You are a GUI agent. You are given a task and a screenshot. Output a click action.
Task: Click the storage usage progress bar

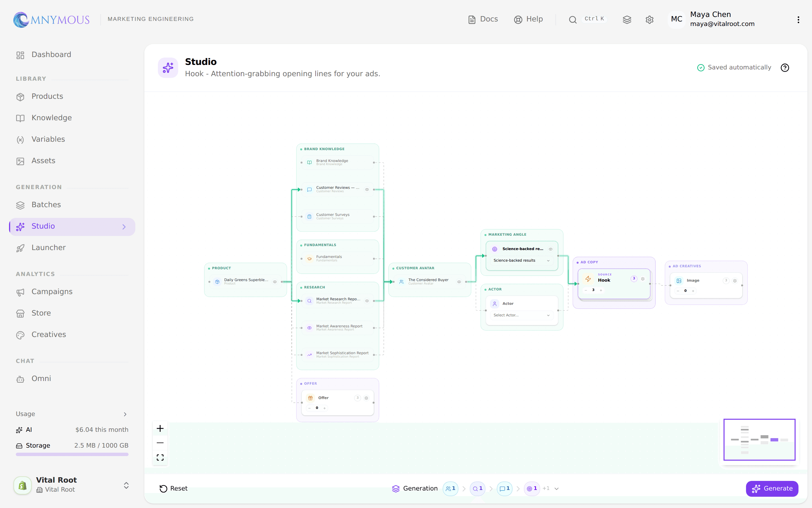tap(72, 455)
